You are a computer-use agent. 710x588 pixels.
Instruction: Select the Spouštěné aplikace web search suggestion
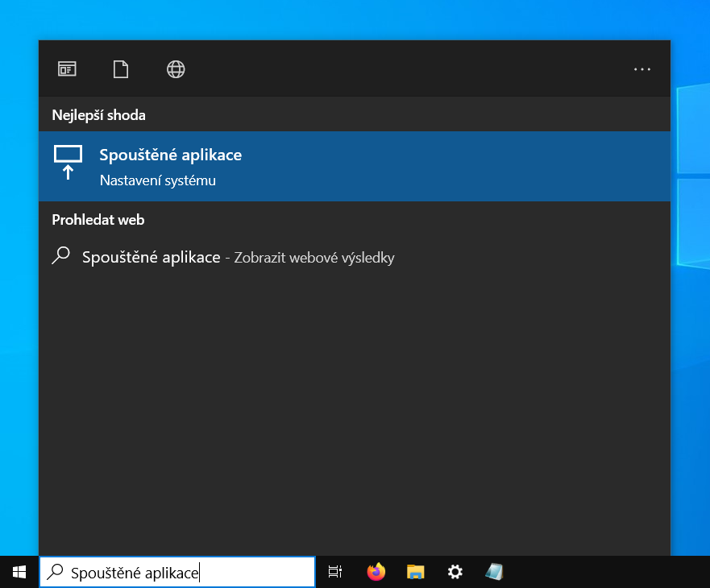pyautogui.click(x=151, y=257)
